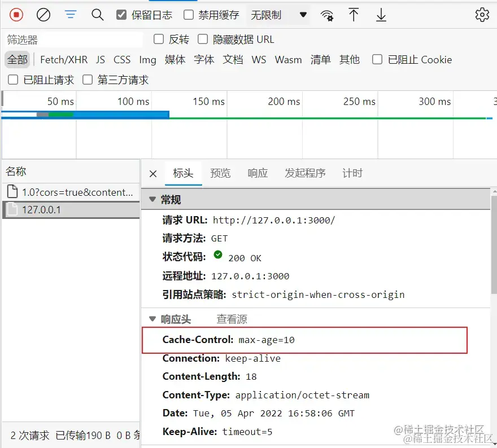Filter requests by 其他
497x448 pixels.
point(349,59)
